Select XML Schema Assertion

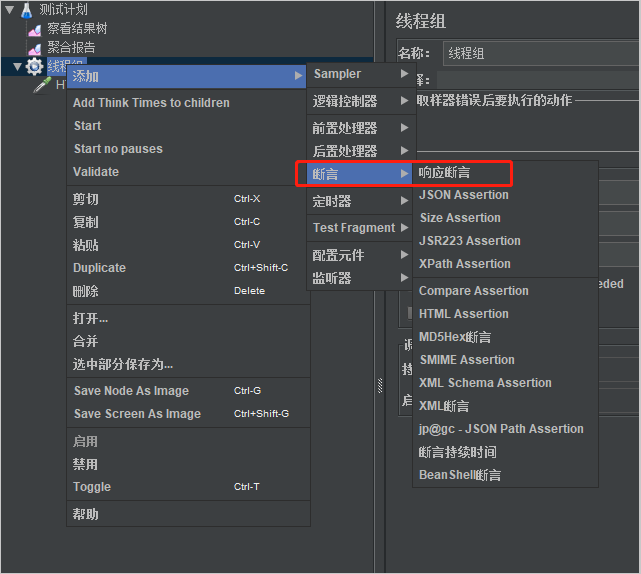click(x=505, y=383)
